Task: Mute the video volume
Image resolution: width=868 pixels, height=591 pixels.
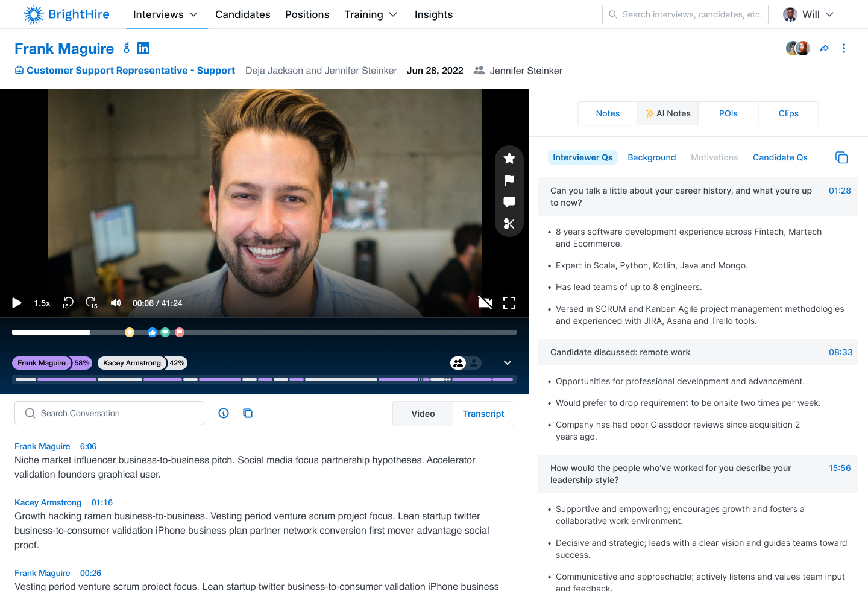Action: click(115, 303)
